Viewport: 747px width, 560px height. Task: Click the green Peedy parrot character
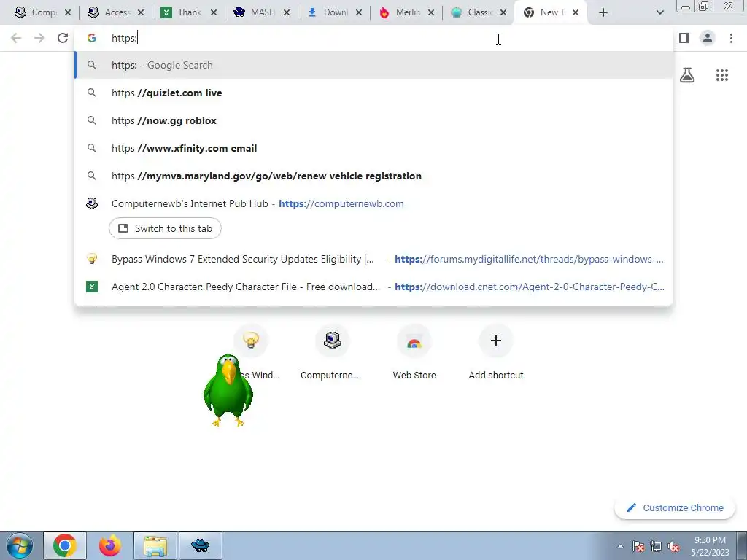coord(228,390)
